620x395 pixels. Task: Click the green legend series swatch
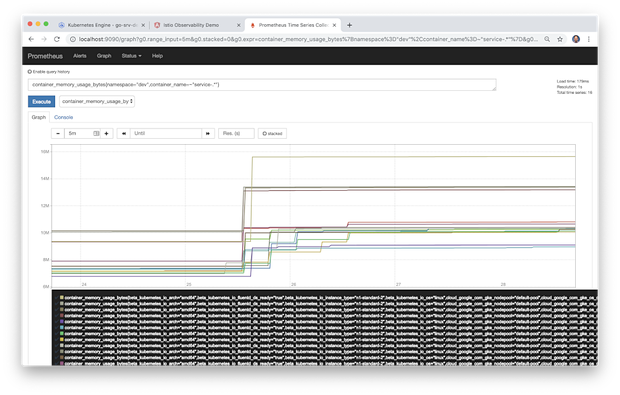click(x=62, y=333)
